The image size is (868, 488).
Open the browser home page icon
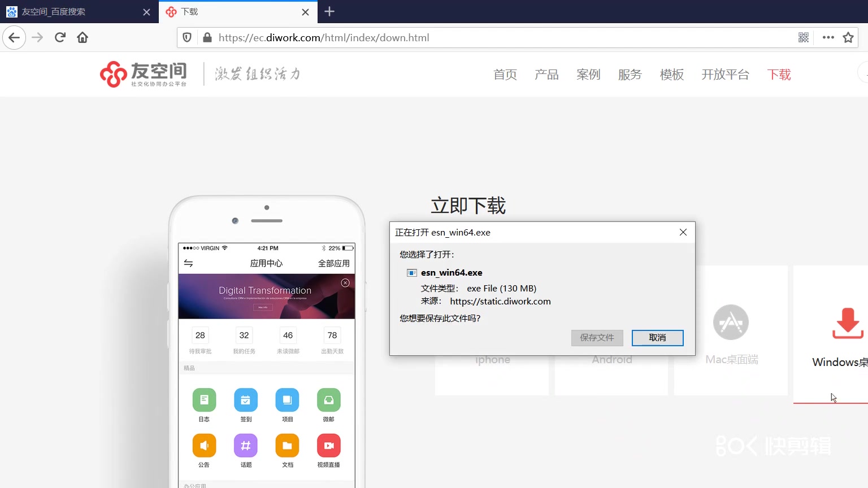(83, 38)
